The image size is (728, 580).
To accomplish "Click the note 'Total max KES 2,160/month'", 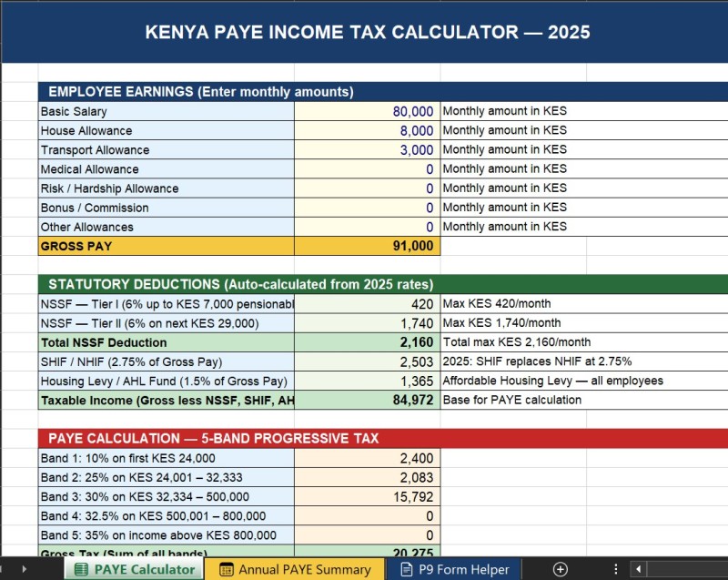I will (517, 342).
